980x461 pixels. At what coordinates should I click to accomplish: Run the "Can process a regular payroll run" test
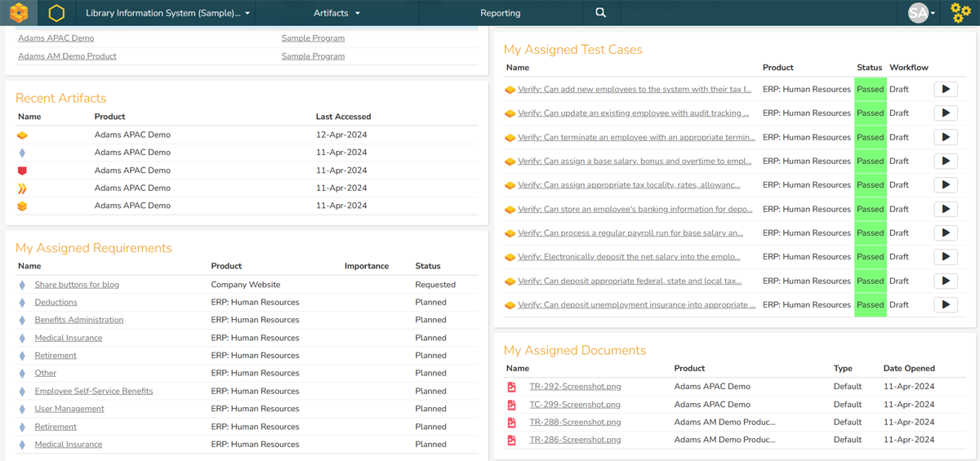(x=945, y=233)
